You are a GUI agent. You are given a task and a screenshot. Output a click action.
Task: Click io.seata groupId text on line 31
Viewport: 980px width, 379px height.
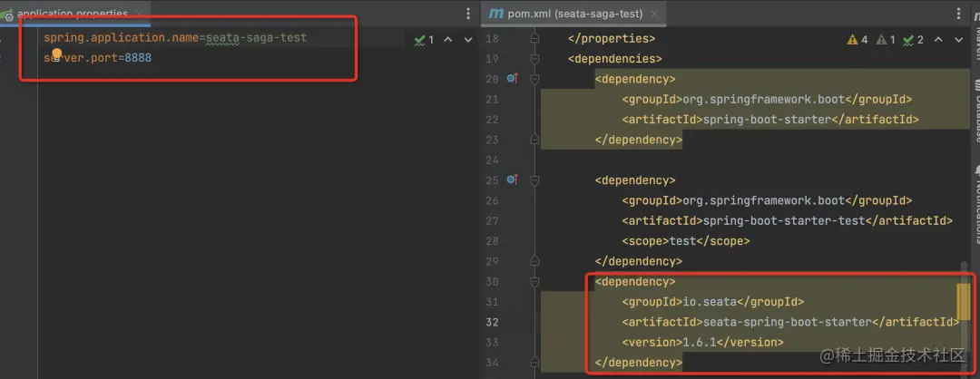click(710, 302)
